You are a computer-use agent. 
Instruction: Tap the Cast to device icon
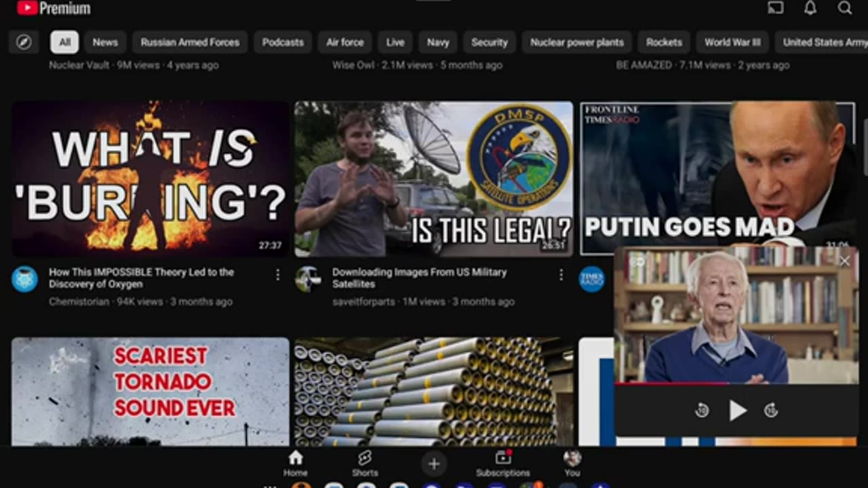tap(776, 7)
